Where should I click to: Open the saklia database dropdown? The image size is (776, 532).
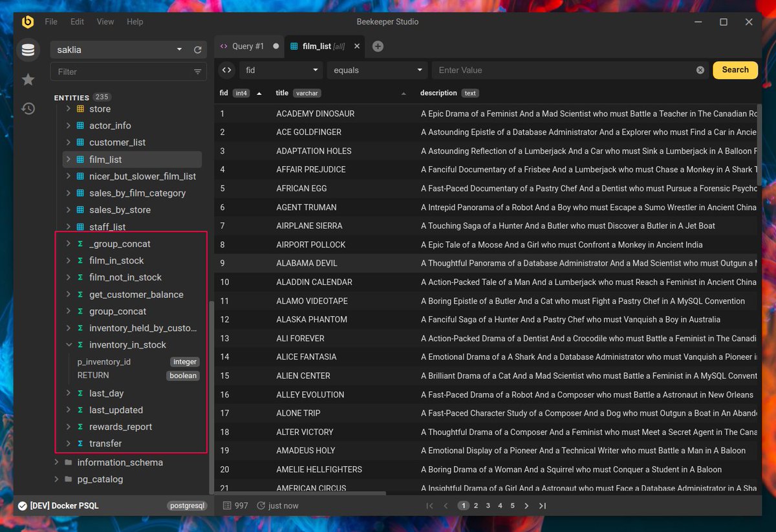120,50
